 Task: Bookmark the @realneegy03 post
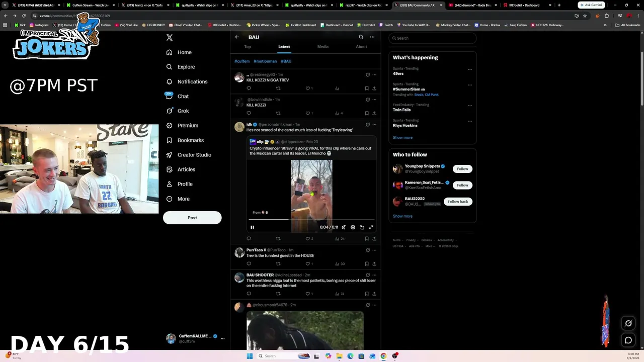[x=367, y=88]
